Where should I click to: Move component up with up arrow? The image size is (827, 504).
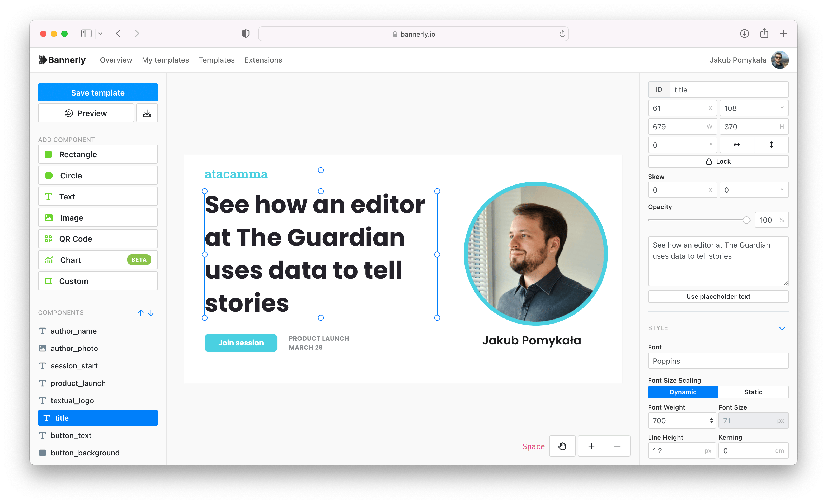[x=141, y=313]
